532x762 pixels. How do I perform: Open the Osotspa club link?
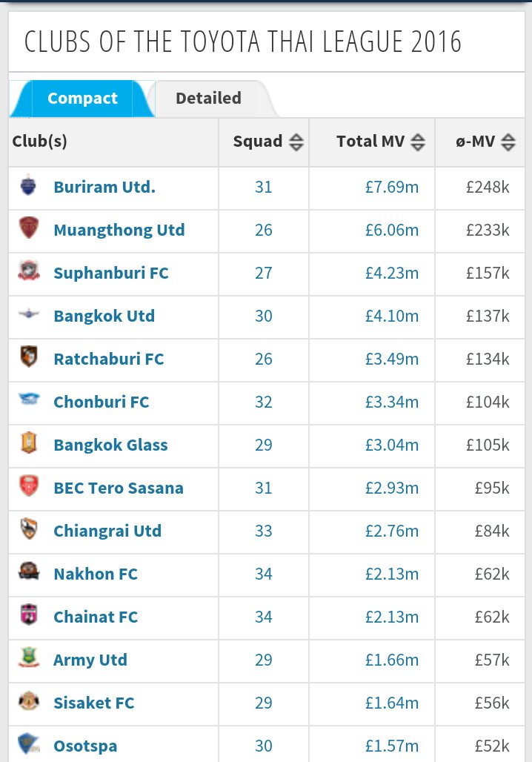(85, 746)
